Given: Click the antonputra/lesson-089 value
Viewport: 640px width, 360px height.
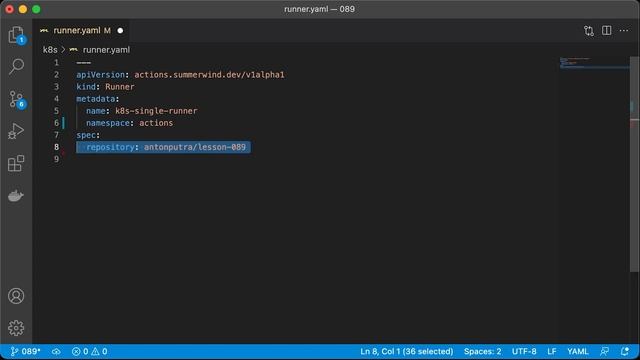Looking at the screenshot, I should 195,147.
